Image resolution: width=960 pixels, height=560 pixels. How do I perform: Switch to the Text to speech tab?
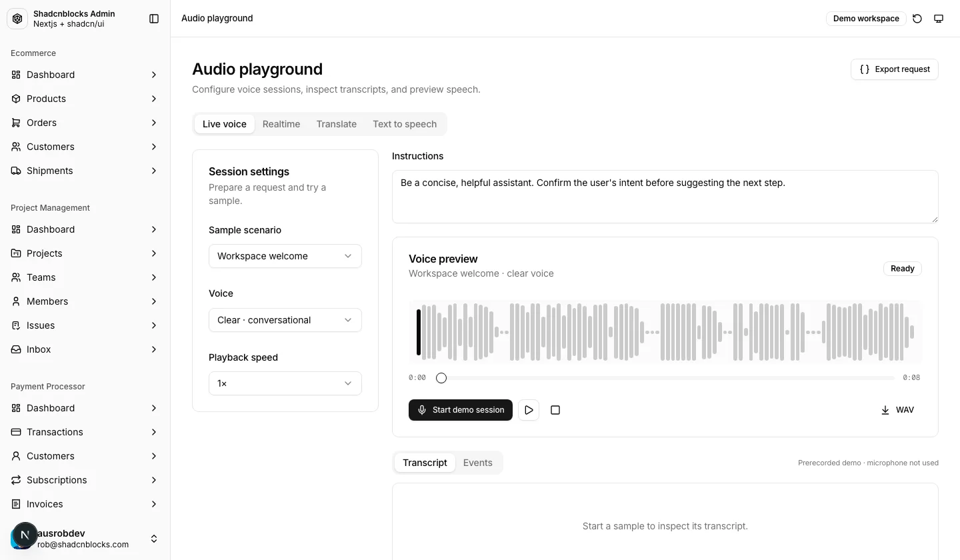(405, 124)
